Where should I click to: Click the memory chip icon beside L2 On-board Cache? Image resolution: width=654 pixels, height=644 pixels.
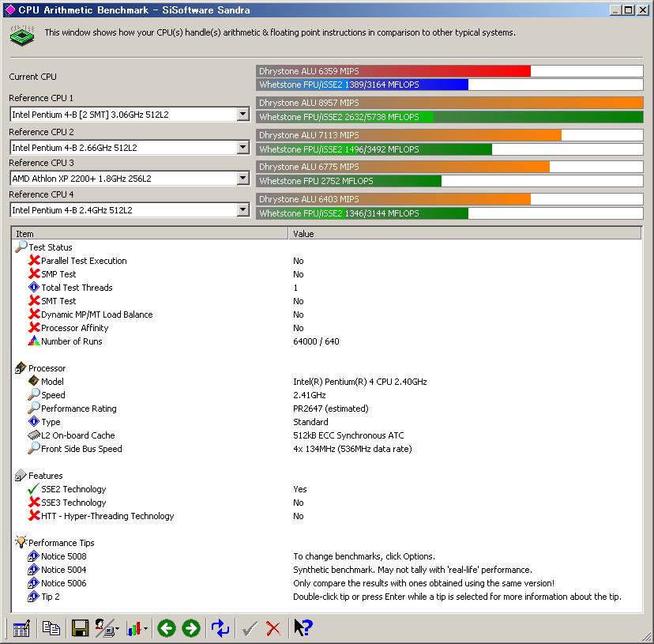pyautogui.click(x=34, y=435)
